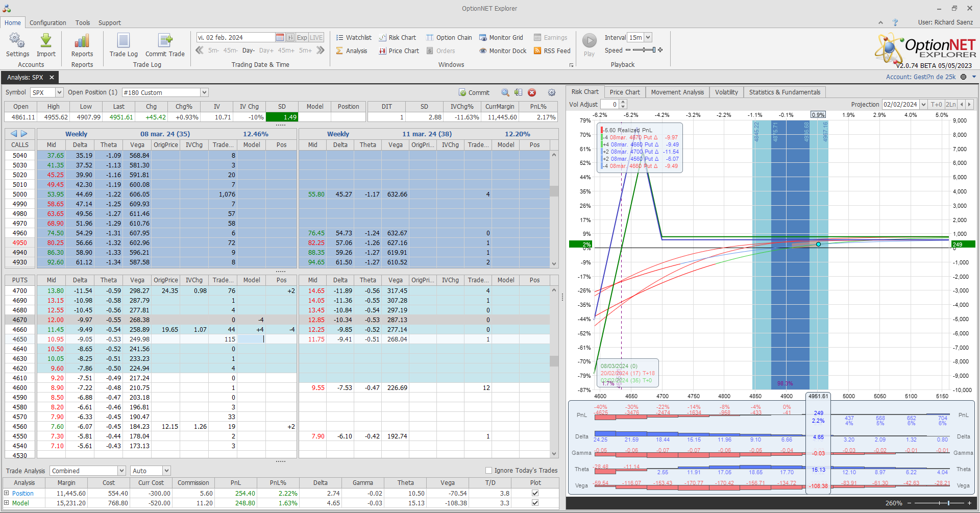
Task: Switch to the Movement Analysis tab
Action: tap(677, 92)
